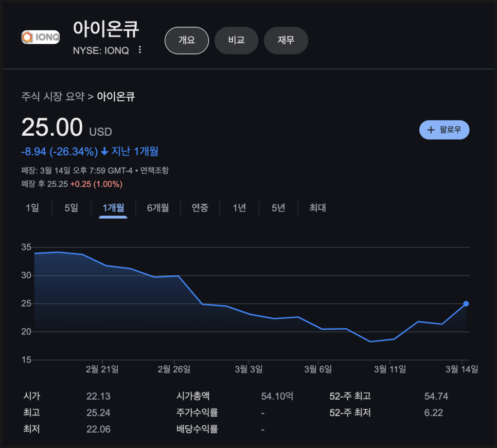Click the IONQ company logo
Image resolution: width=497 pixels, height=448 pixels.
(x=41, y=37)
